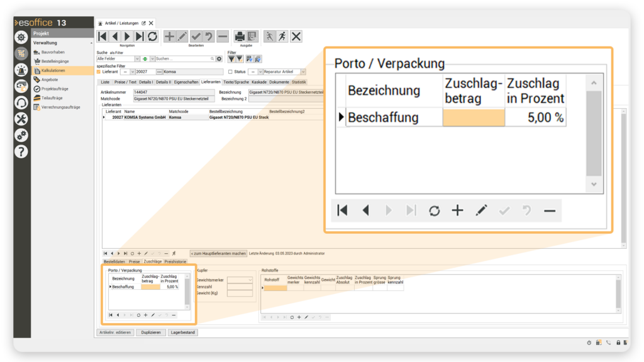Click the first funnel icon under Filter
The image size is (644, 362).
point(231,59)
